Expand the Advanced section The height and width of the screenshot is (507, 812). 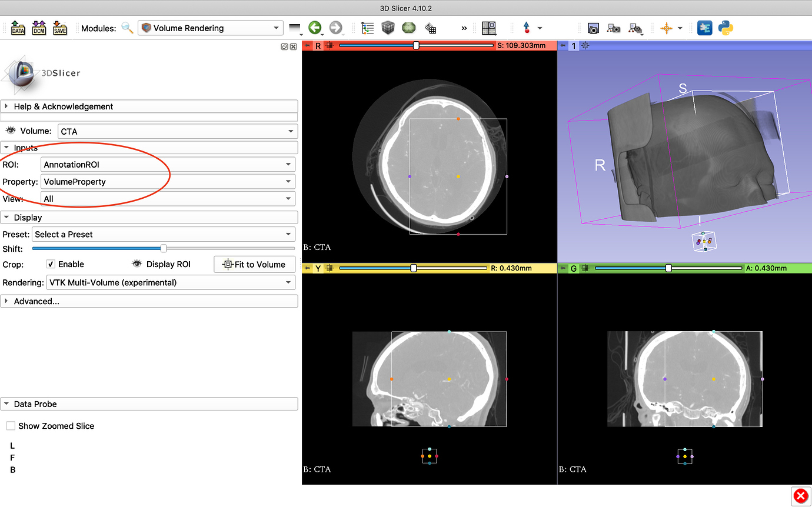click(x=36, y=301)
